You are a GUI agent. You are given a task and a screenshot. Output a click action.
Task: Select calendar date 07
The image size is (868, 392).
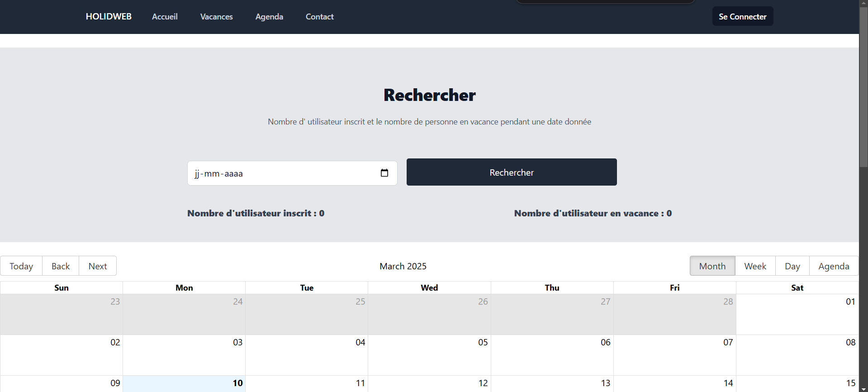728,342
